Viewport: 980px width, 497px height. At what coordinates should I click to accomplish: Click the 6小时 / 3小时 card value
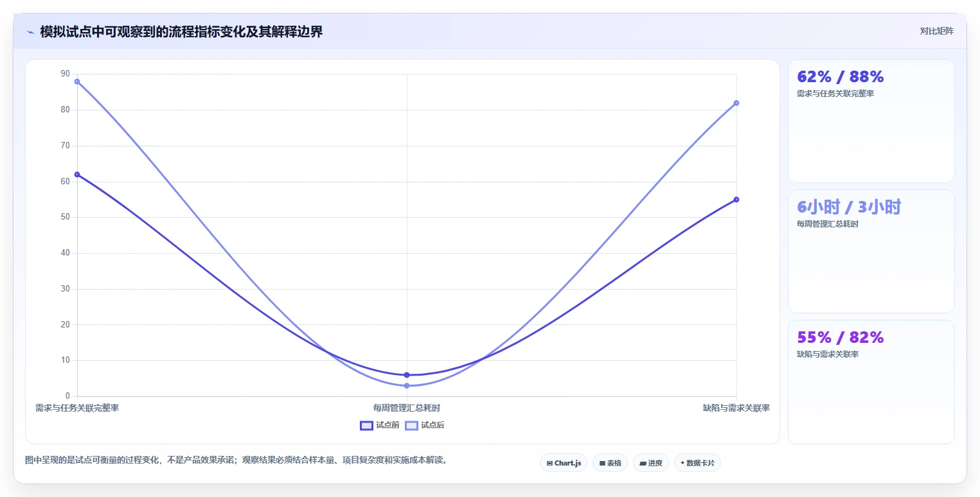click(x=849, y=207)
